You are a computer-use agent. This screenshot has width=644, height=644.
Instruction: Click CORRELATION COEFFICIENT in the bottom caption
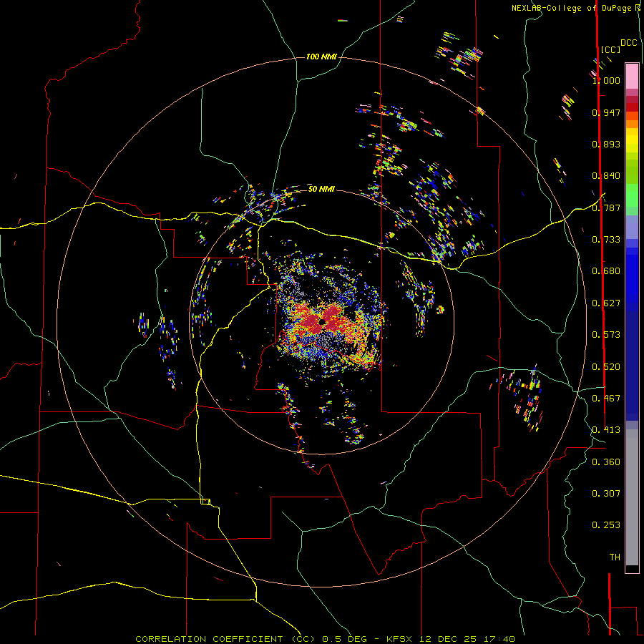click(209, 639)
